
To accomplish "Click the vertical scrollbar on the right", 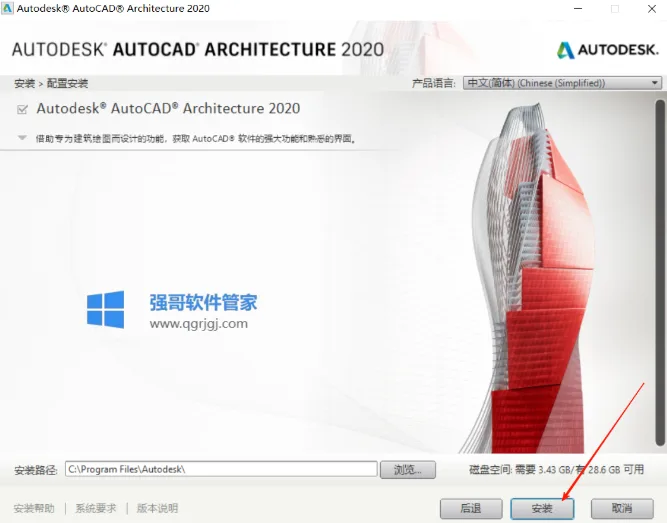I will point(660,272).
